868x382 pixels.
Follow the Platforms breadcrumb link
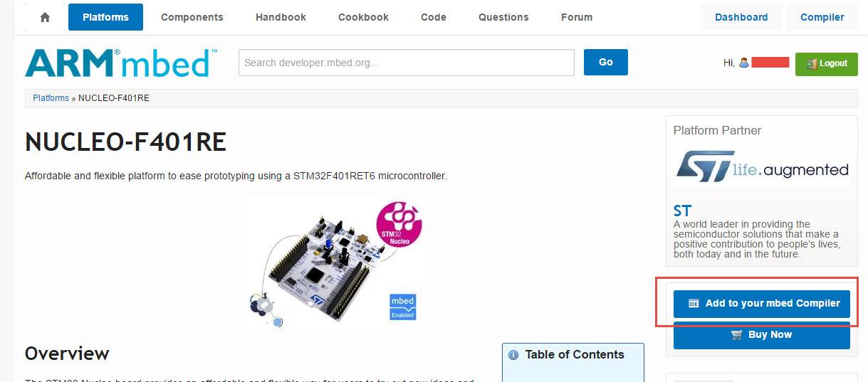(x=51, y=98)
